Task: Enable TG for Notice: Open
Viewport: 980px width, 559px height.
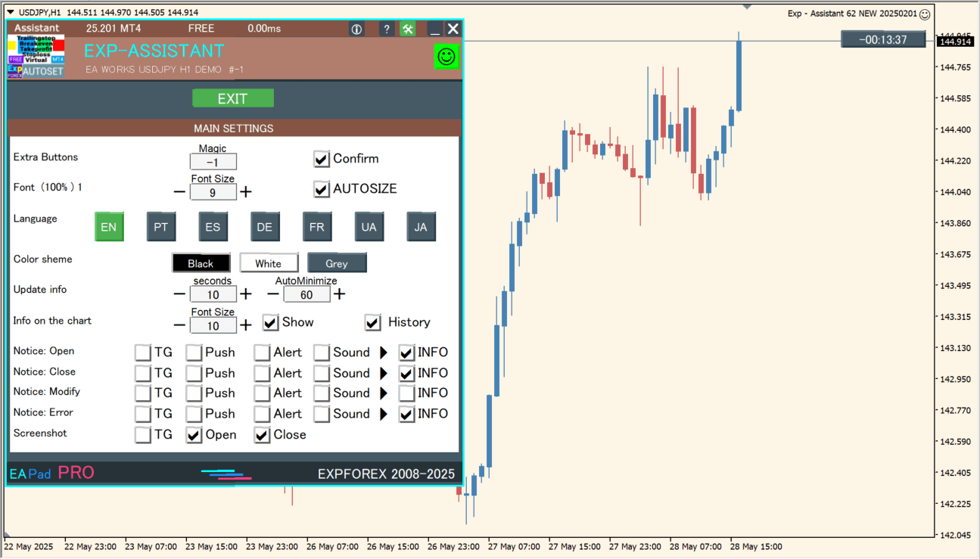Action: (x=143, y=352)
